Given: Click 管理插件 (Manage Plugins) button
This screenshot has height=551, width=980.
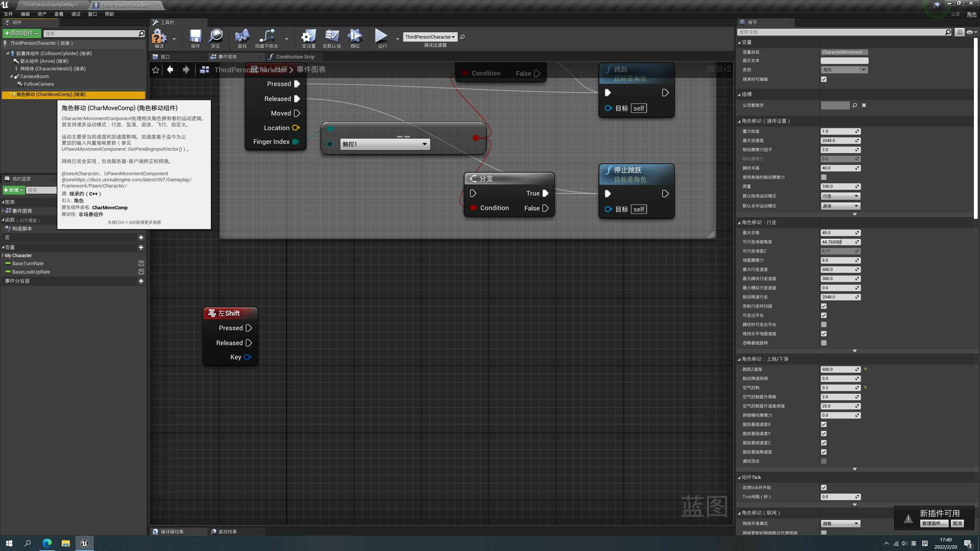Looking at the screenshot, I should click(934, 523).
